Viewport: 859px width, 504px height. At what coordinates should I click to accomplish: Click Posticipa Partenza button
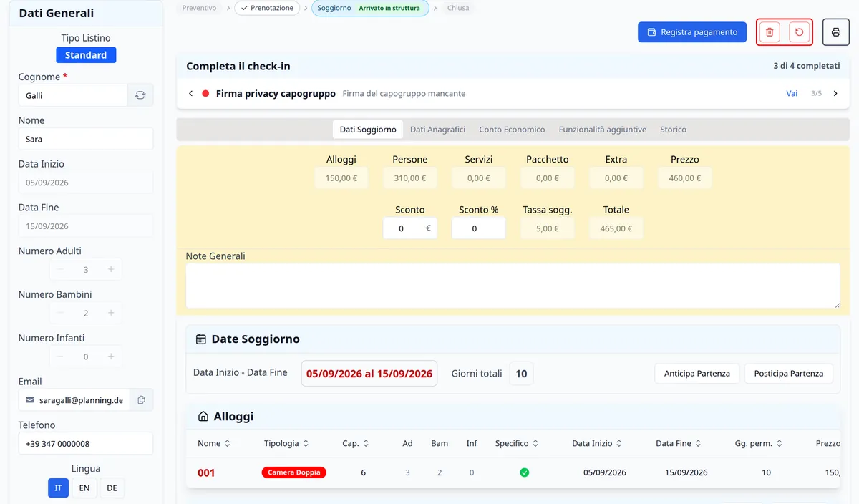789,374
